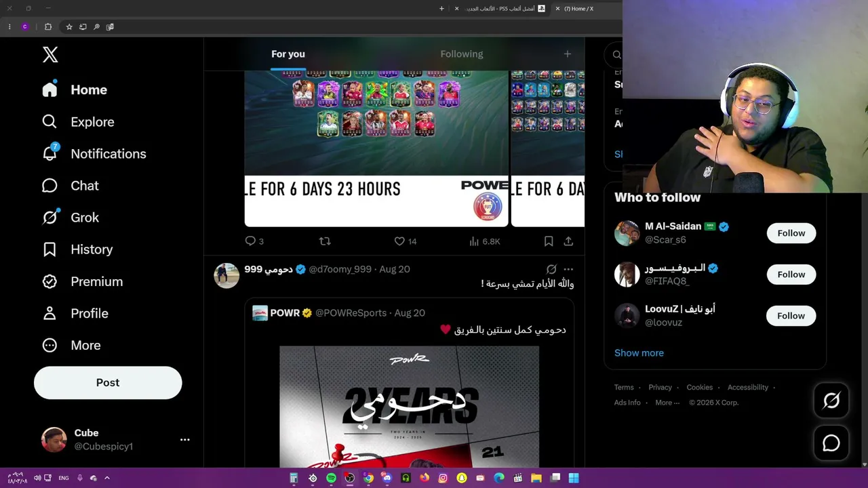This screenshot has width=868, height=488.
Task: Switch to the Following tab
Action: click(x=462, y=54)
